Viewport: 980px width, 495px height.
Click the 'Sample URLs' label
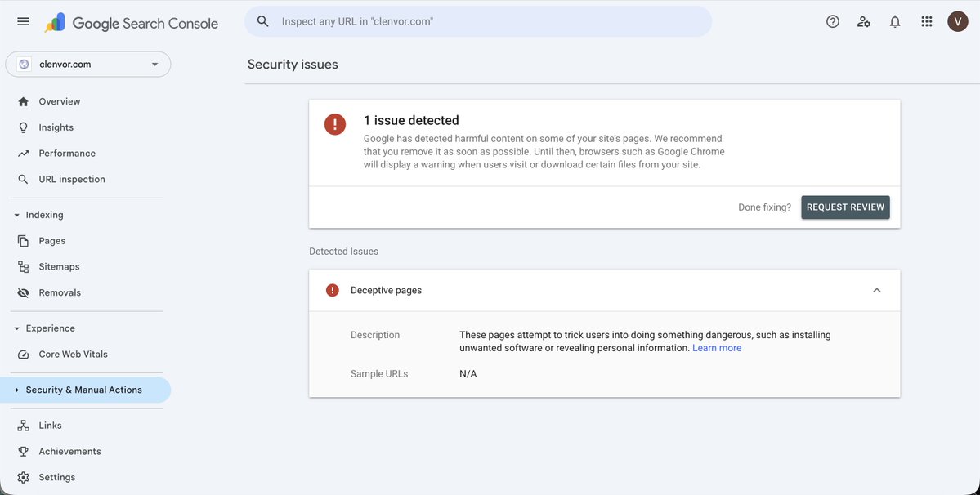click(x=379, y=374)
